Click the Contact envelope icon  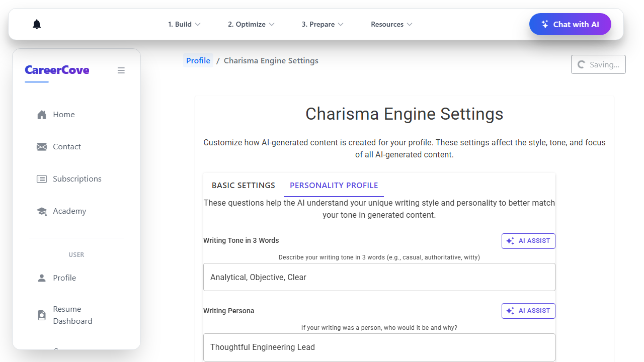[x=42, y=147]
